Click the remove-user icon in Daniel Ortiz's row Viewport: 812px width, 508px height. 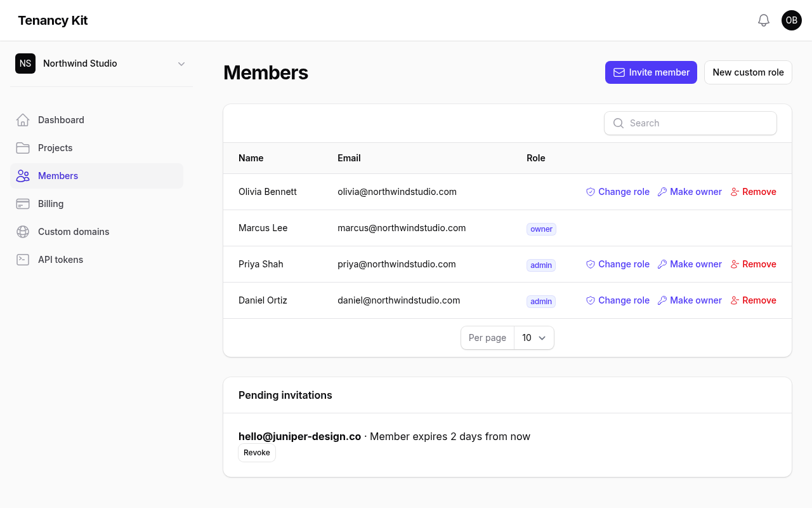coord(735,300)
